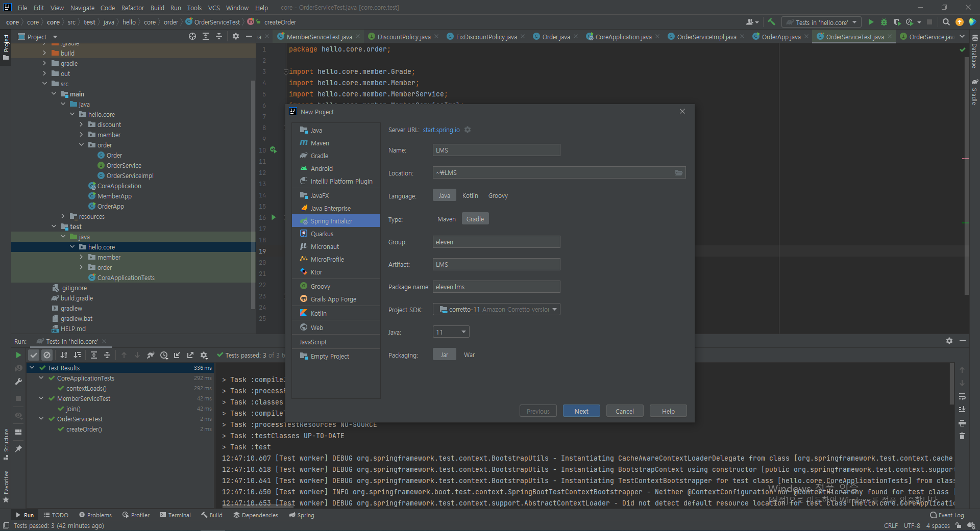Image resolution: width=980 pixels, height=531 pixels.
Task: Show hidden editor tabs dropdown arrow
Action: [962, 36]
